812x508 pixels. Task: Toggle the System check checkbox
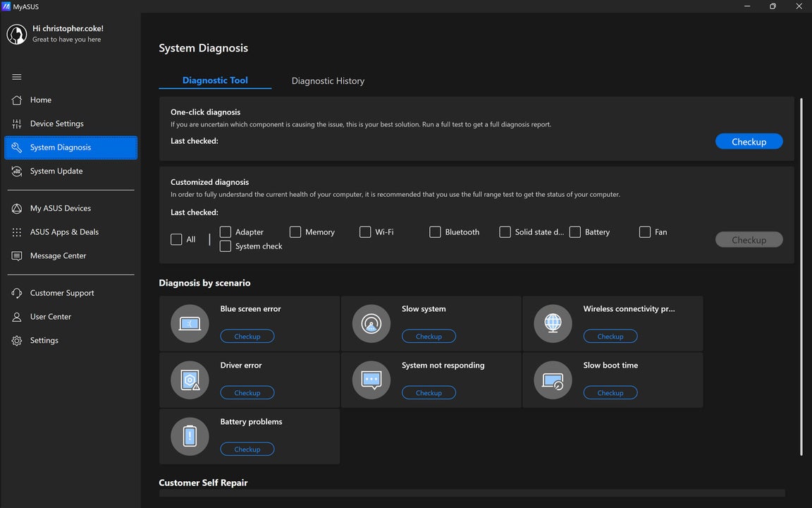pos(226,246)
